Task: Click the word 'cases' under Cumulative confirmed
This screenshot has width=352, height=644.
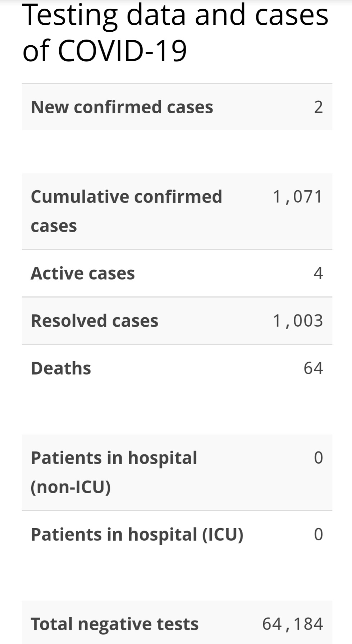Action: [x=54, y=226]
